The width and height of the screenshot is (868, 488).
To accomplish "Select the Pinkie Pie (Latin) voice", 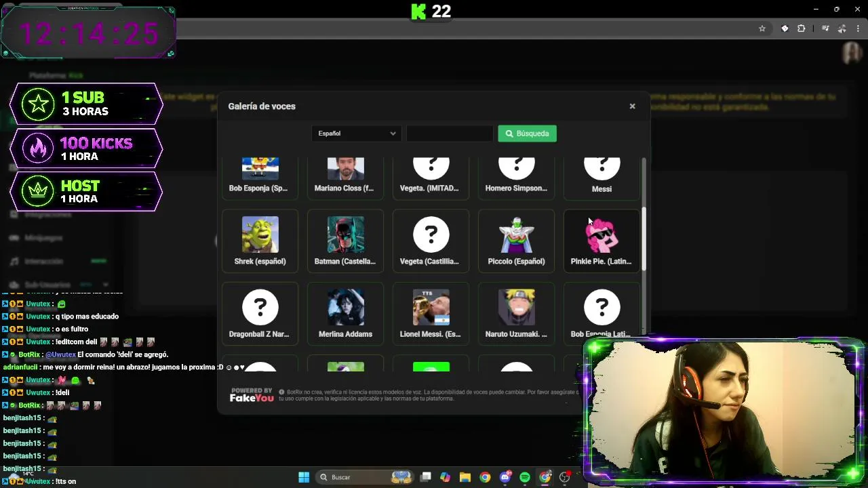I will pyautogui.click(x=601, y=241).
